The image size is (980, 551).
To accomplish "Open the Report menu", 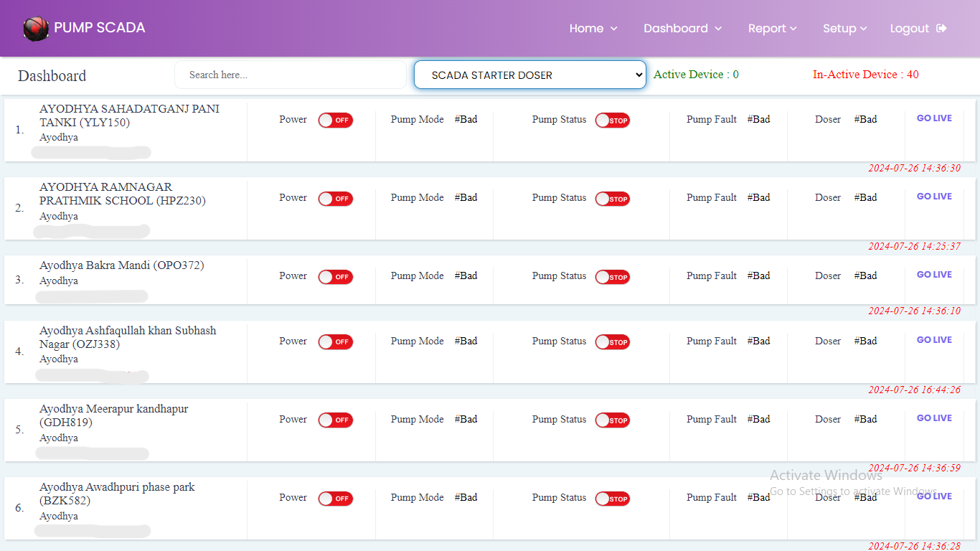I will tap(772, 29).
